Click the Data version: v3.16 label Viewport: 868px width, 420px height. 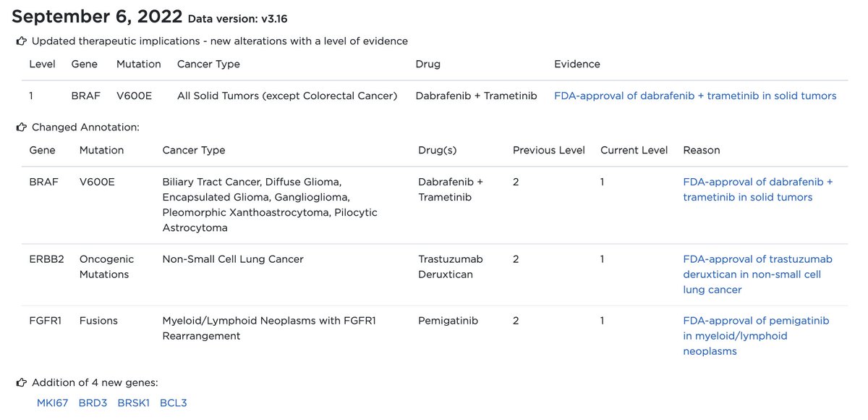(231, 19)
